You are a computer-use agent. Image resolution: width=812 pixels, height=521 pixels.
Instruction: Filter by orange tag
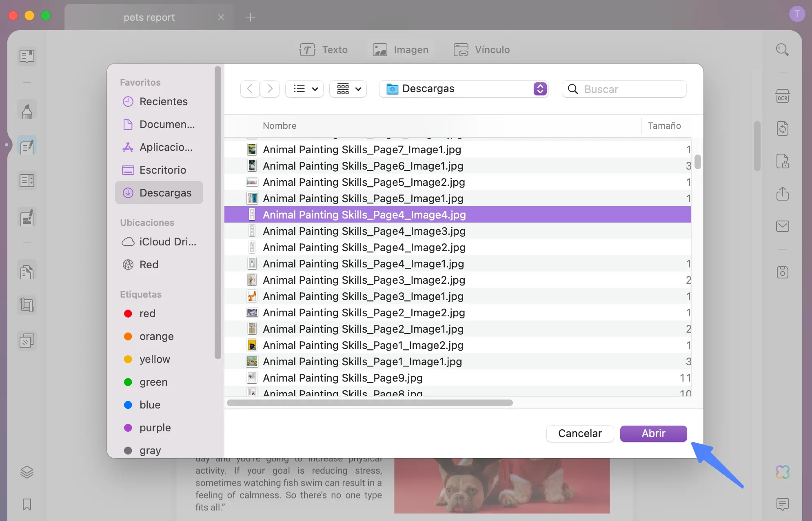point(159,336)
